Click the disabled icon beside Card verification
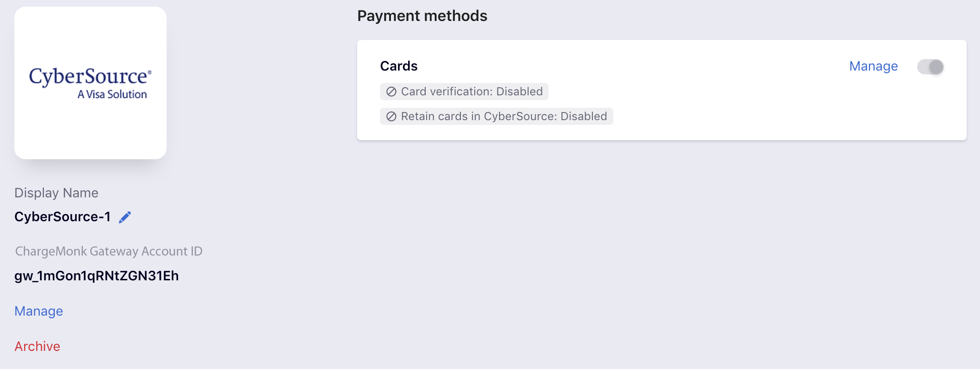This screenshot has height=369, width=980. [x=391, y=92]
